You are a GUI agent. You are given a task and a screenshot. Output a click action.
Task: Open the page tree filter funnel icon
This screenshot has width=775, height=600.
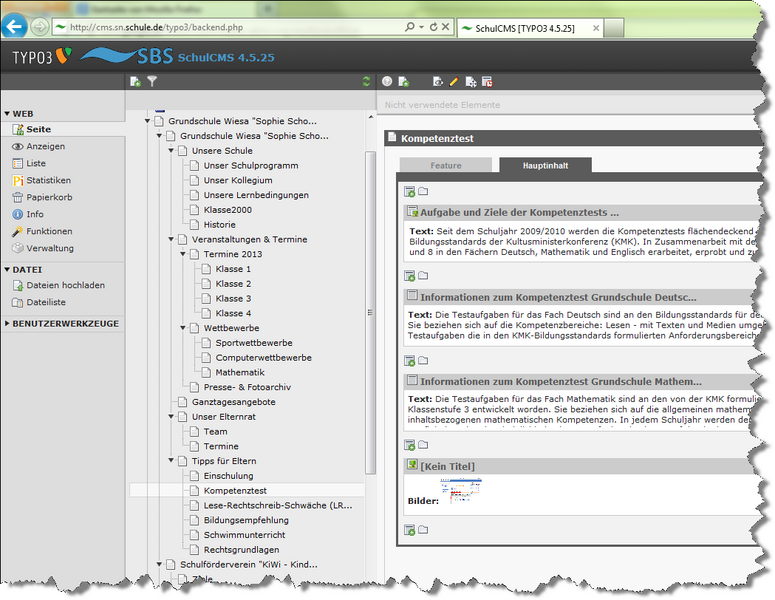(152, 81)
